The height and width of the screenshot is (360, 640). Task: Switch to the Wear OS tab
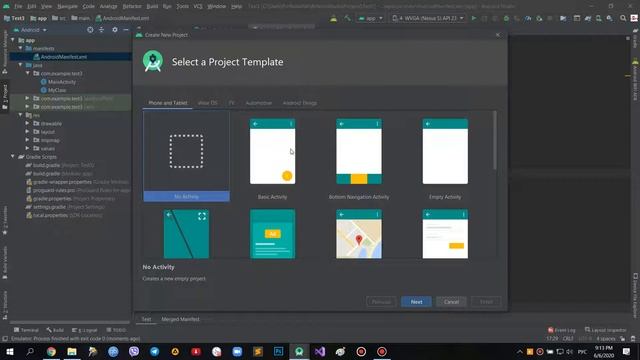tap(207, 103)
